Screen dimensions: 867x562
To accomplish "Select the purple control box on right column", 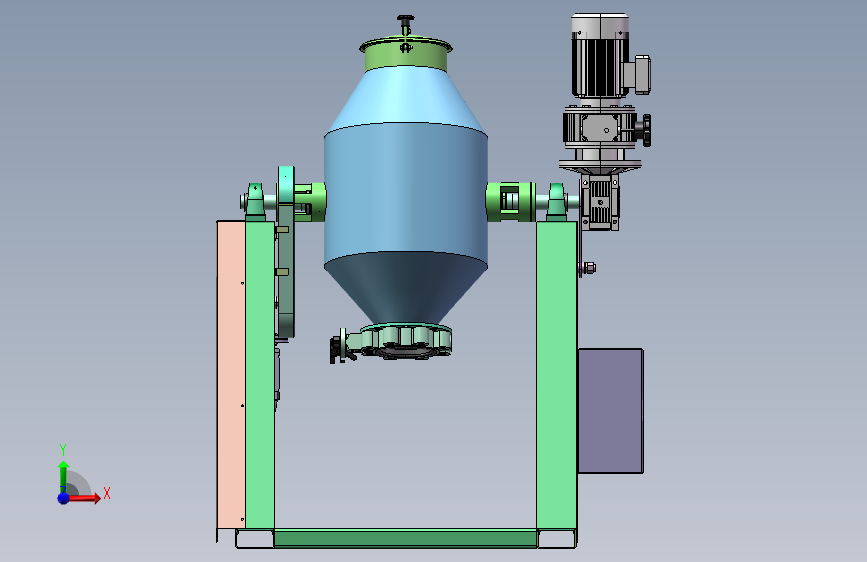I will [610, 411].
